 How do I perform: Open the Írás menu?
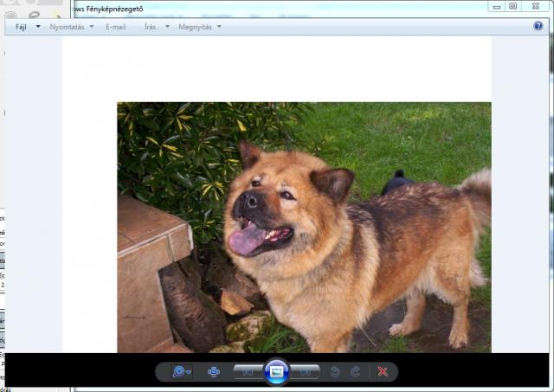(151, 27)
